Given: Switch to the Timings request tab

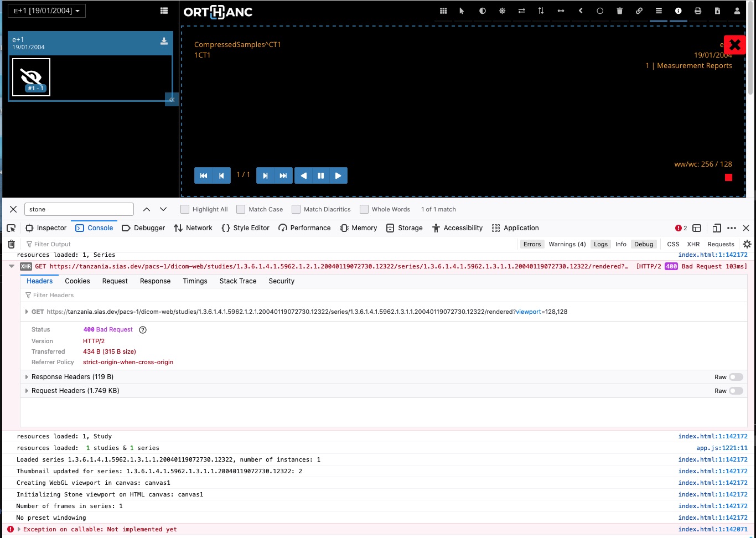Looking at the screenshot, I should pos(195,281).
